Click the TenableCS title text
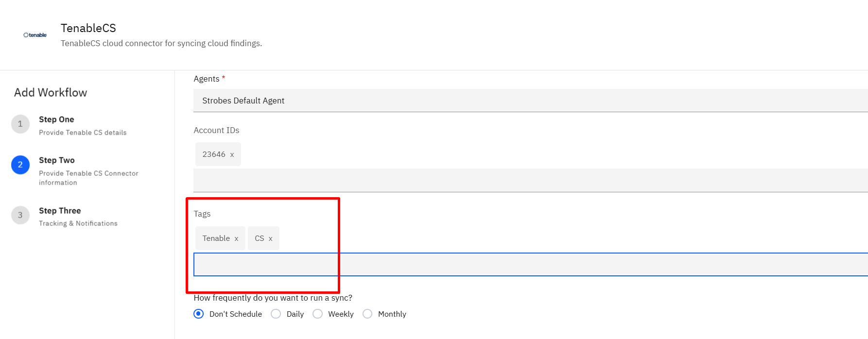The image size is (868, 339). point(88,28)
